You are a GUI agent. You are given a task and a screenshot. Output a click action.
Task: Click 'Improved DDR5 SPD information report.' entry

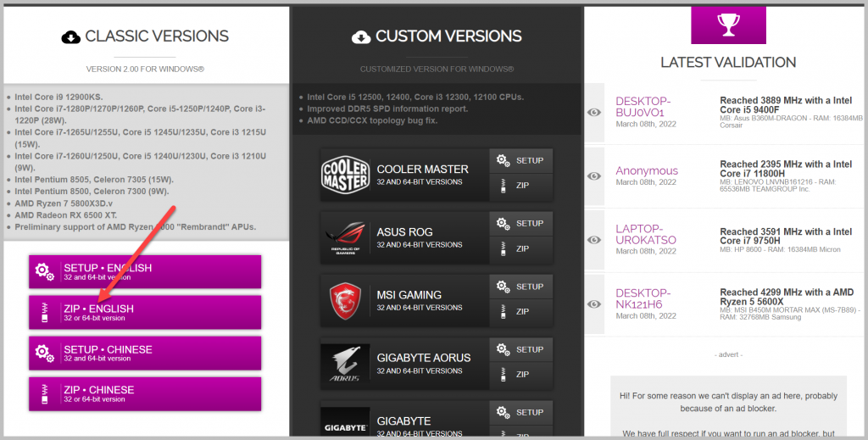[387, 109]
